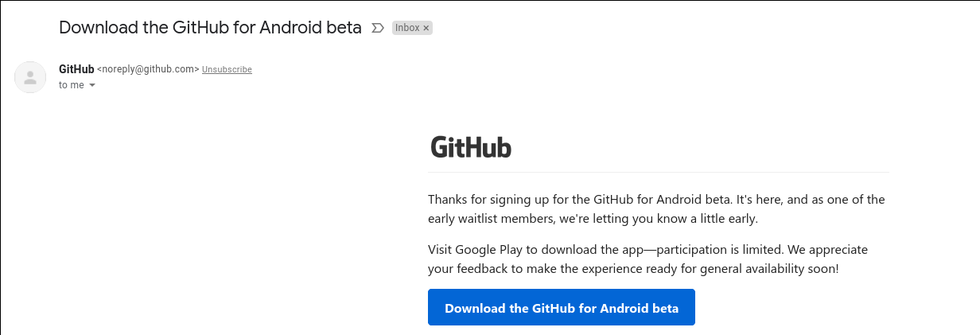The width and height of the screenshot is (980, 335).
Task: Click the words 'your feedback' in the message
Action: click(468, 269)
